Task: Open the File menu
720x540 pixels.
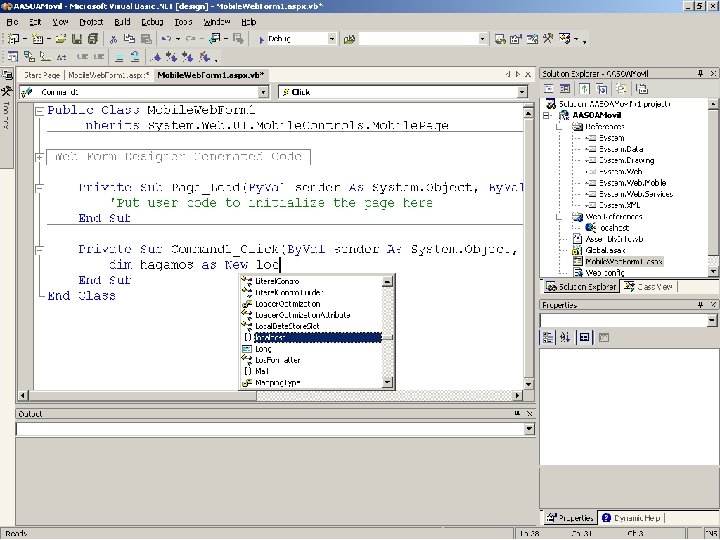Action: pyautogui.click(x=12, y=22)
